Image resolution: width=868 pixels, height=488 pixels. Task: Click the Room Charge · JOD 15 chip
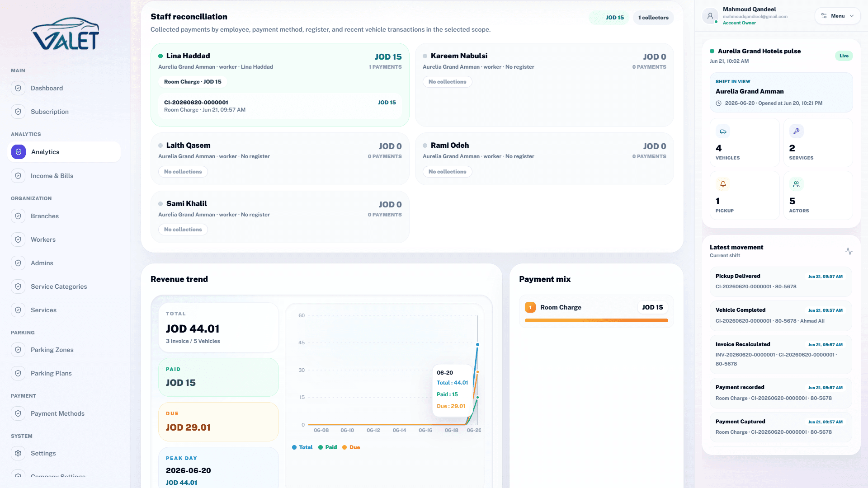[x=193, y=82]
